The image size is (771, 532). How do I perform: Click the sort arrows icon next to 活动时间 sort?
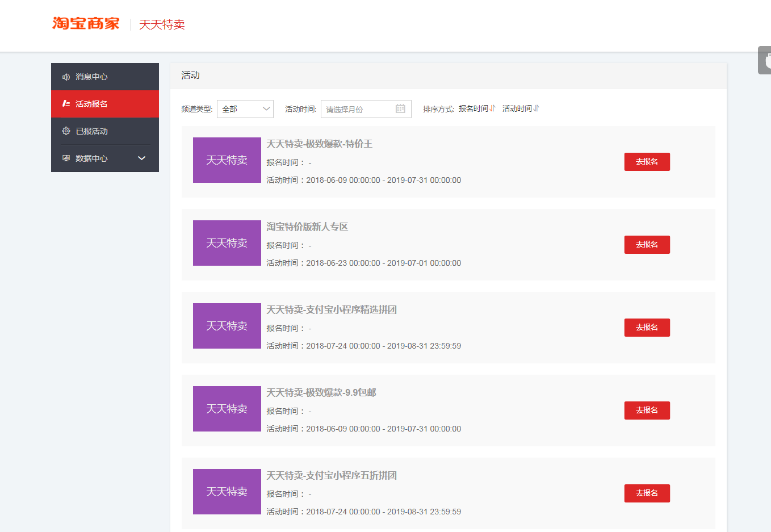[x=536, y=108]
